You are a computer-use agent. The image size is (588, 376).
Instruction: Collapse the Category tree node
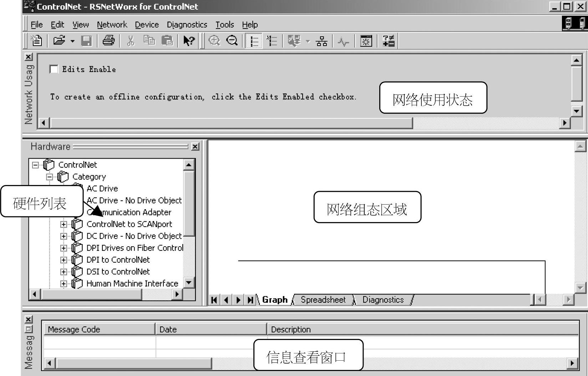[49, 177]
